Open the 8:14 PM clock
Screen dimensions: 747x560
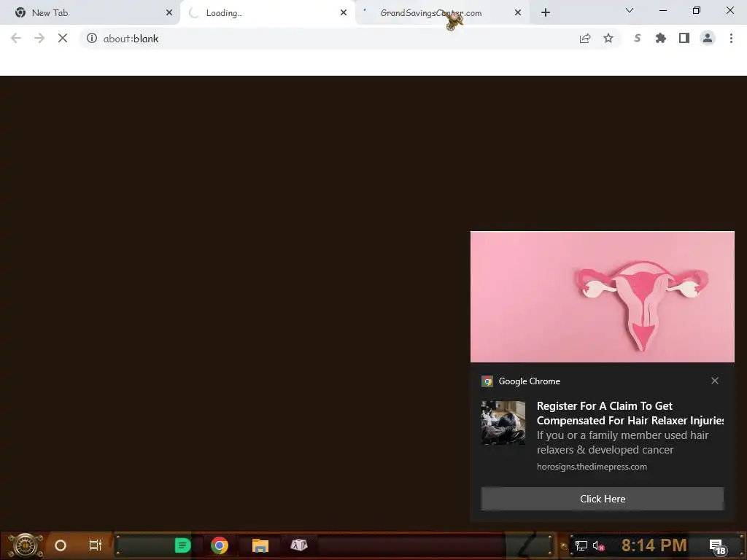[654, 545]
